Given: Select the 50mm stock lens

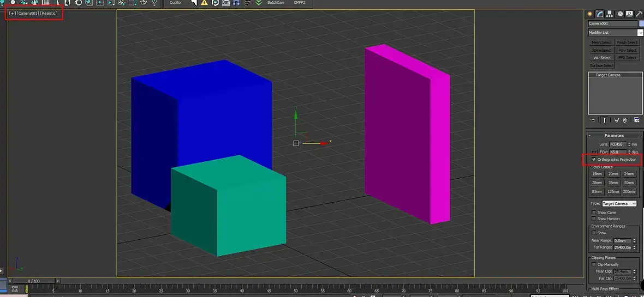Looking at the screenshot, I should (629, 183).
